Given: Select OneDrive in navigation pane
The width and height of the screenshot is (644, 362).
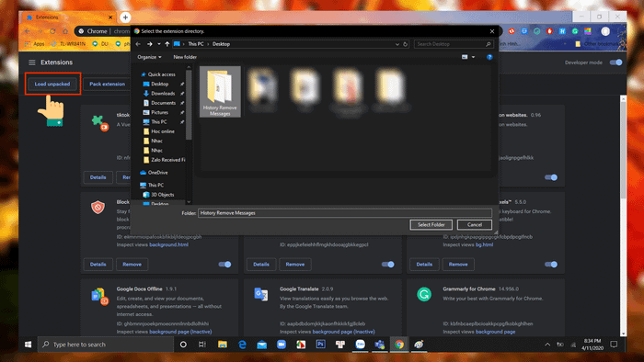Looking at the screenshot, I should [157, 173].
